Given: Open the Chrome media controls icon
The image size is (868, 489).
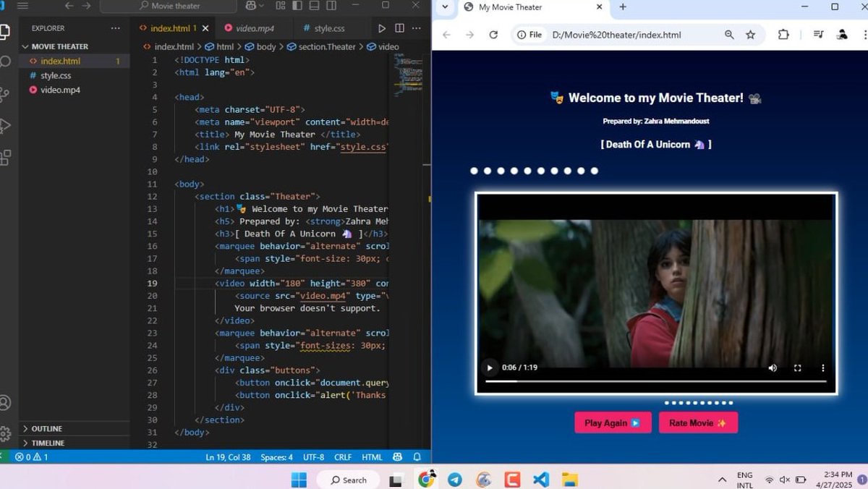Looking at the screenshot, I should tap(817, 35).
